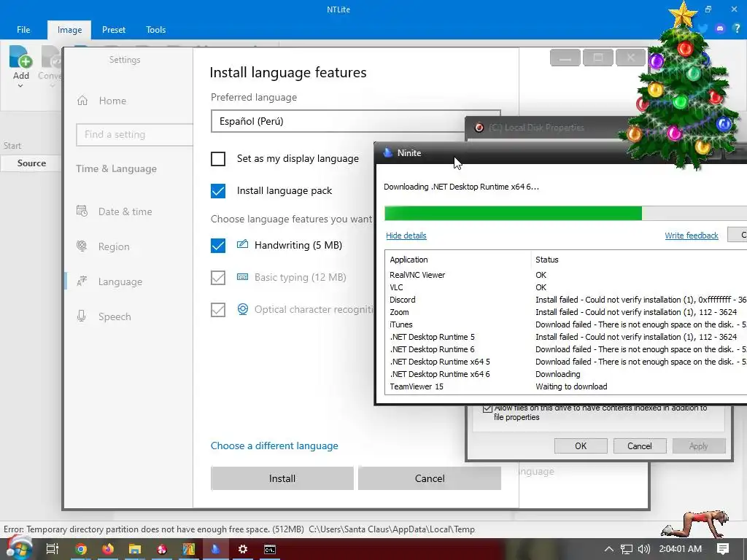
Task: Click the Basic typing keyboard icon
Action: (x=242, y=276)
